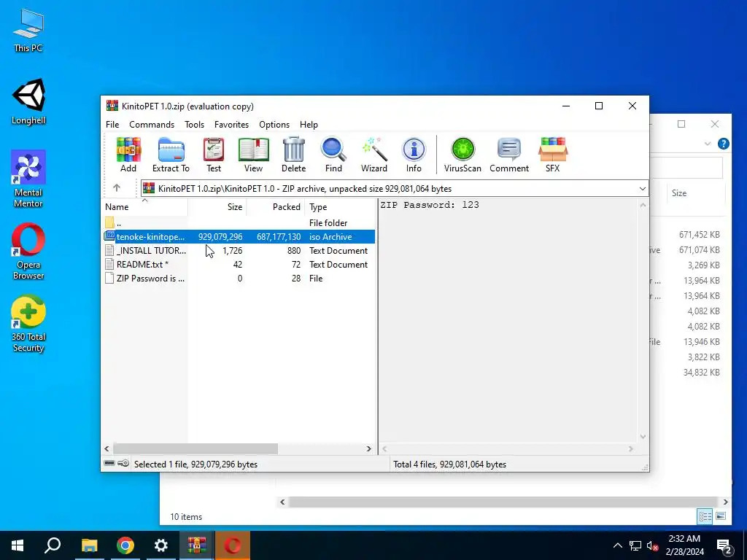The width and height of the screenshot is (747, 560).
Task: Click the Extract To toolbar icon
Action: [x=171, y=155]
